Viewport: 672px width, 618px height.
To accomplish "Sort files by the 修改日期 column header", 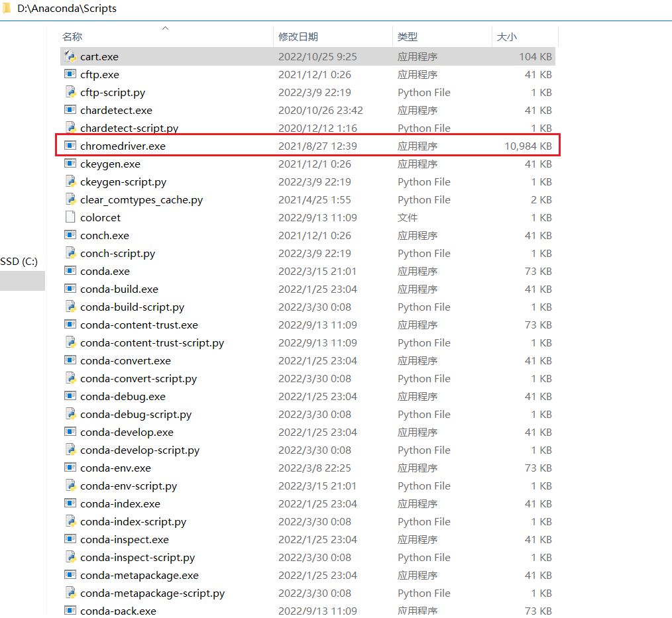I will [x=298, y=37].
